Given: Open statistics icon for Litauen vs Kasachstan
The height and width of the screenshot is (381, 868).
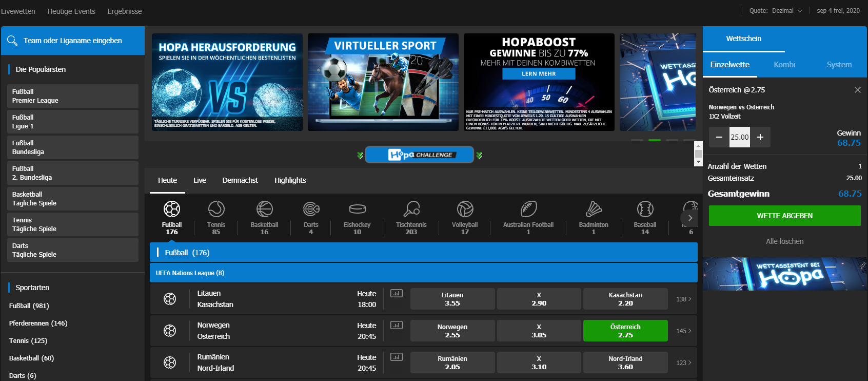Looking at the screenshot, I should point(396,293).
